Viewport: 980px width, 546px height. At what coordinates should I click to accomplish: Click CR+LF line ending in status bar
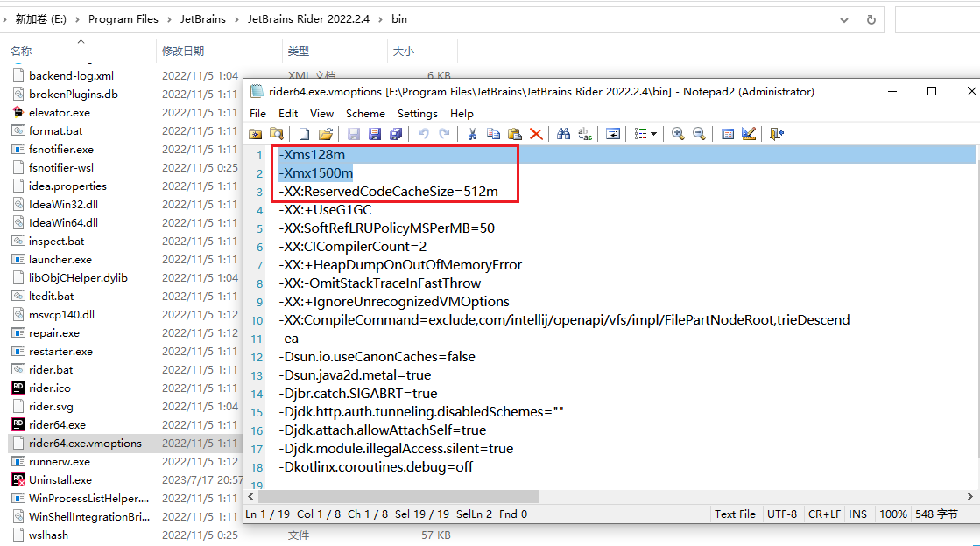click(x=824, y=514)
